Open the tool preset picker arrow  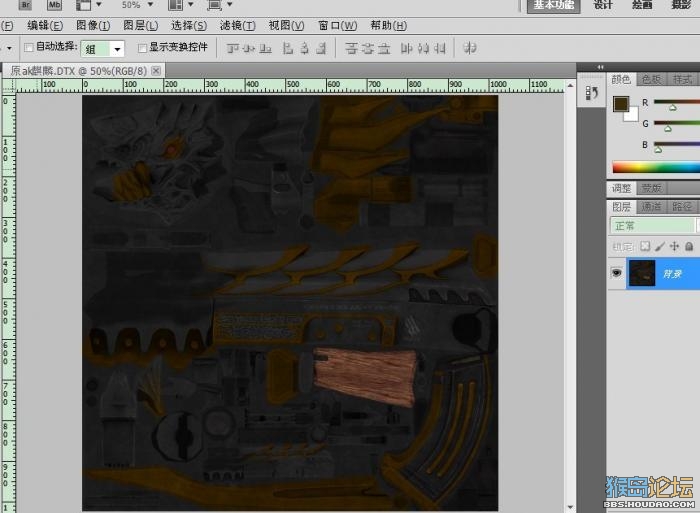(9, 48)
